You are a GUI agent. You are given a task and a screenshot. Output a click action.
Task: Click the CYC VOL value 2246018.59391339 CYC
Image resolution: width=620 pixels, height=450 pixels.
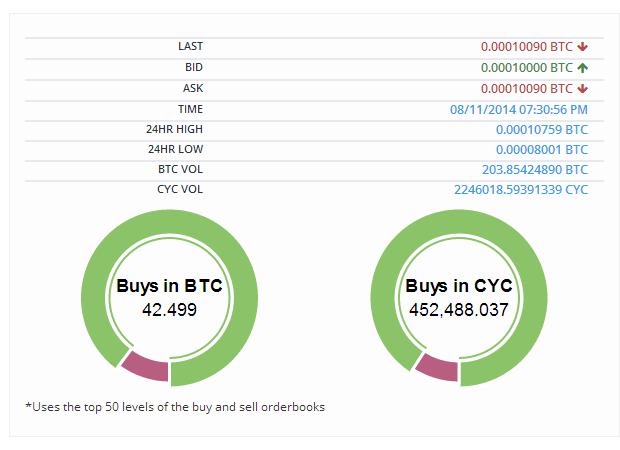pyautogui.click(x=521, y=190)
